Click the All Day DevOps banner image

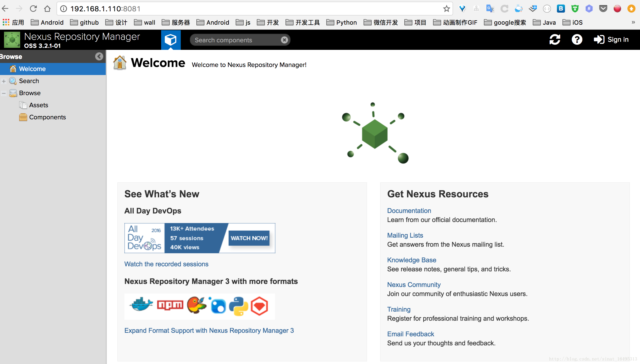[200, 238]
